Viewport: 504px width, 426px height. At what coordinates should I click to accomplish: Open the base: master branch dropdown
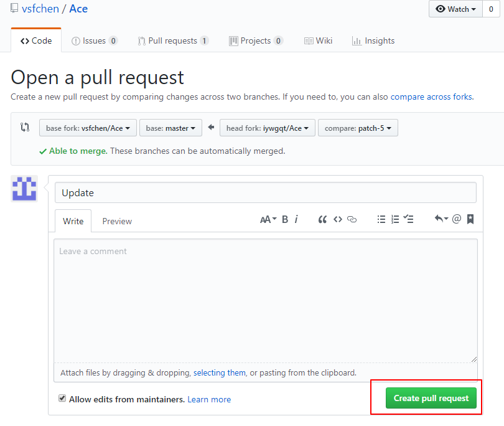[170, 128]
